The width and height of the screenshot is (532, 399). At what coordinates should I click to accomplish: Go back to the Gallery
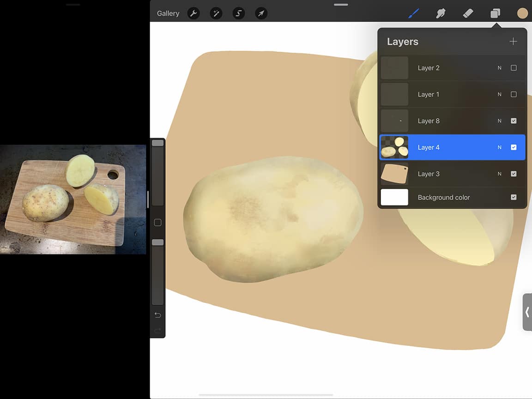click(168, 13)
